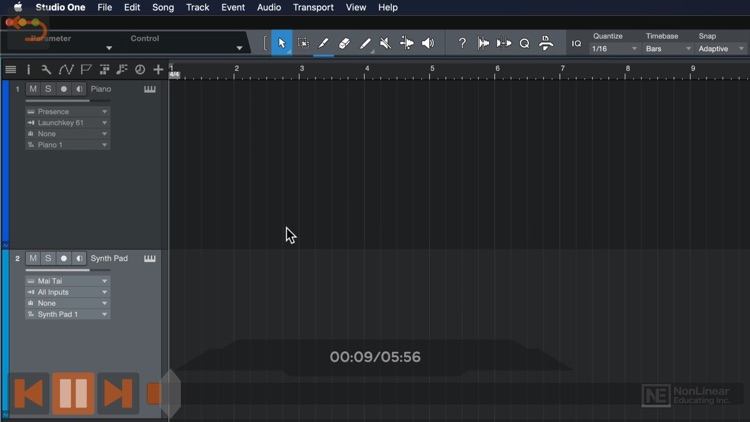The width and height of the screenshot is (750, 422).
Task: Expand the Control dropdown arrow
Action: pyautogui.click(x=239, y=48)
